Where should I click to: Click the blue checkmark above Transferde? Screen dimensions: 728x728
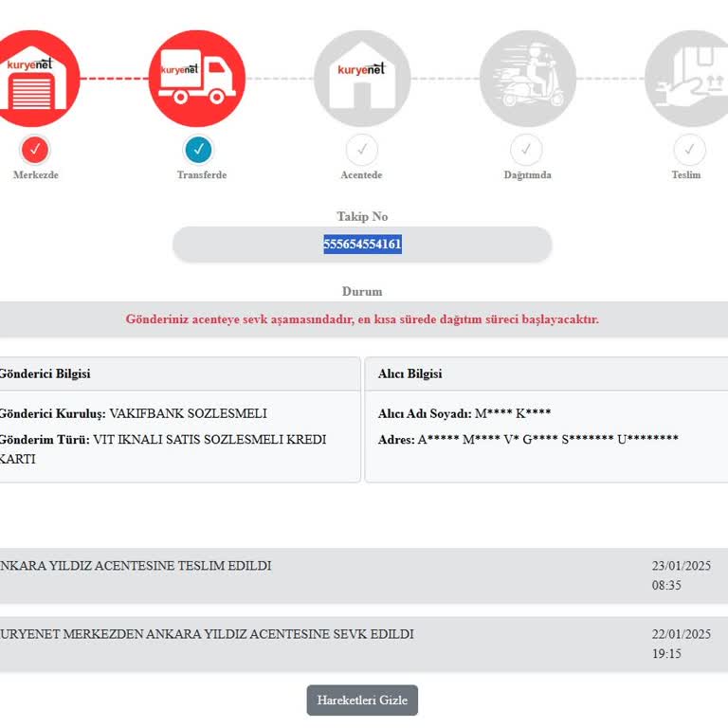[199, 150]
